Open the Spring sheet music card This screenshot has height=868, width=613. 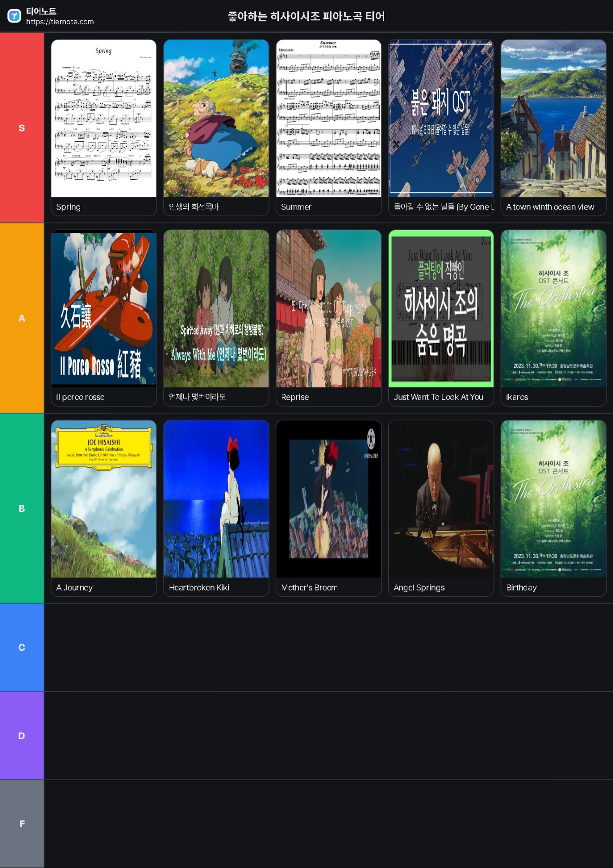click(x=103, y=127)
